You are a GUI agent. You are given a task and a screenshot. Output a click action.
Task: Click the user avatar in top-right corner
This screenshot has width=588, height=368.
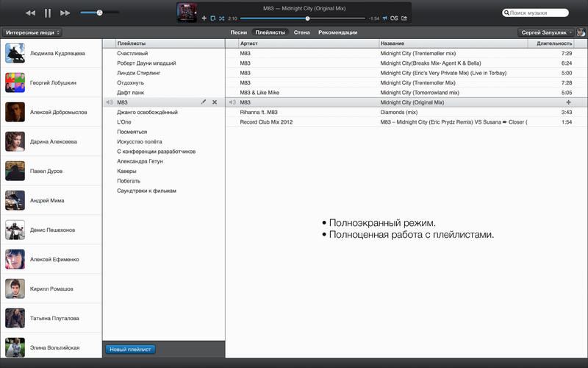click(581, 32)
